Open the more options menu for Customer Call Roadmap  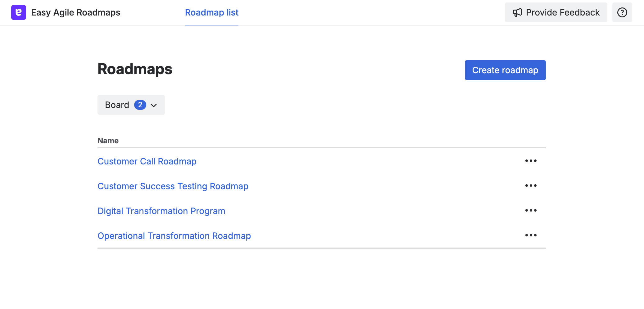531,161
